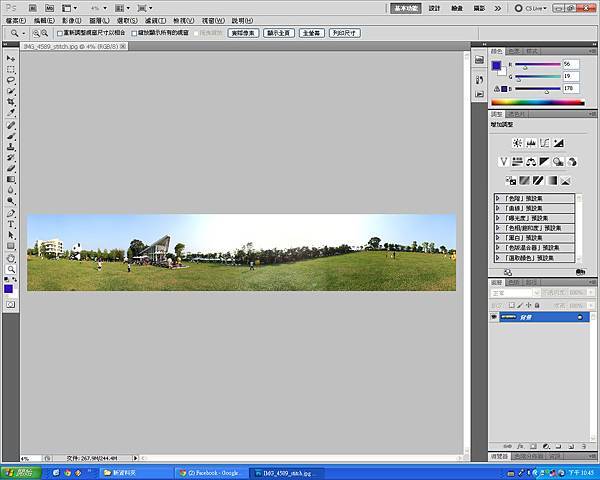This screenshot has height=480, width=600.
Task: Open the 濾鏡(T) menu
Action: pyautogui.click(x=155, y=21)
